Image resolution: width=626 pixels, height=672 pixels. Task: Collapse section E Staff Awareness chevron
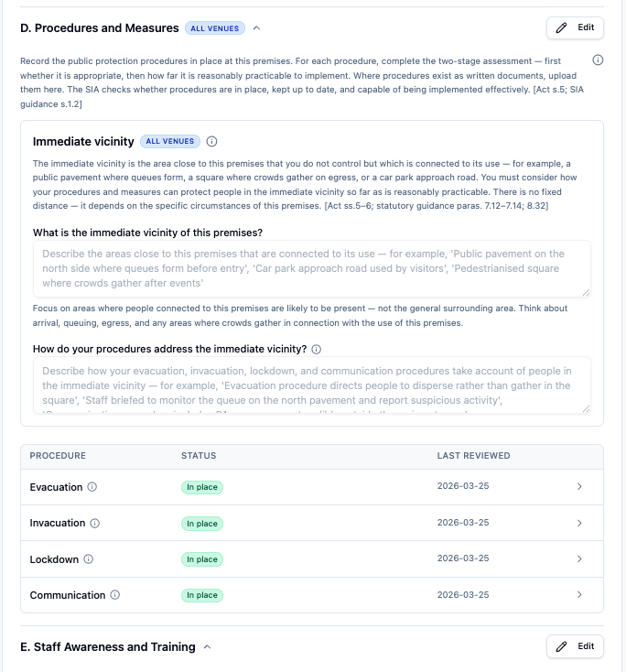point(208,646)
